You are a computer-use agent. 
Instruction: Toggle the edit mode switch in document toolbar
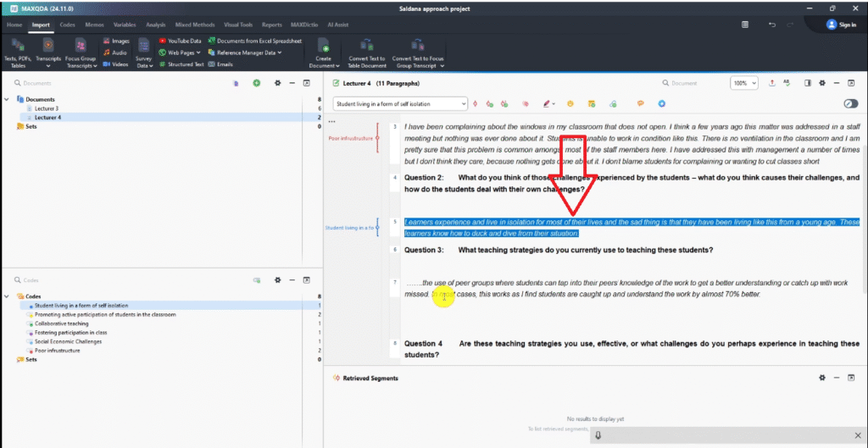click(851, 103)
